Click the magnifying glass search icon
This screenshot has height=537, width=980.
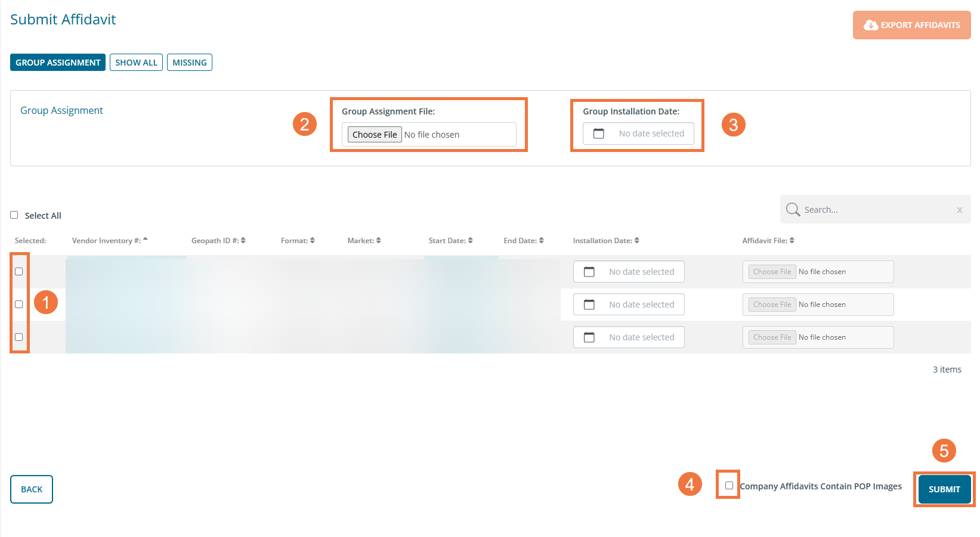(793, 210)
